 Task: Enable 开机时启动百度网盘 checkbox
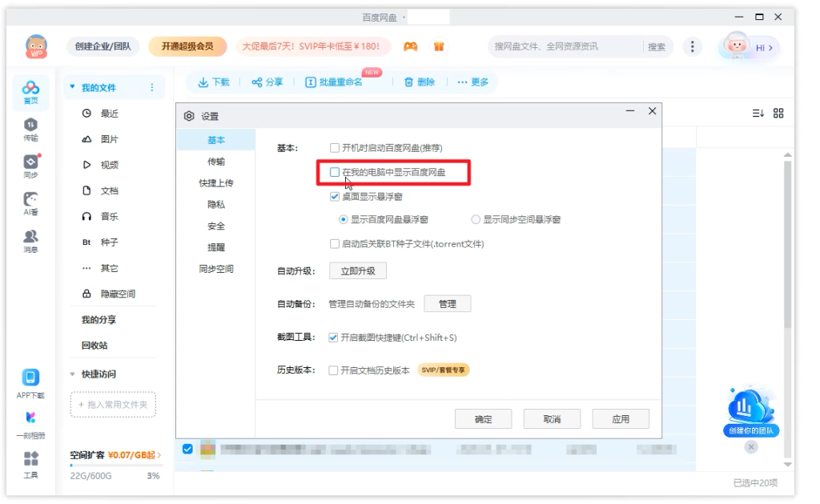[x=335, y=148]
